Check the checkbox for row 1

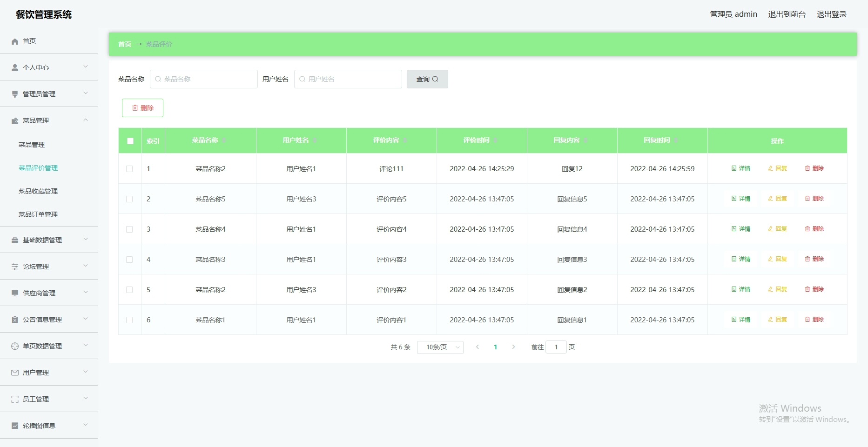point(129,169)
